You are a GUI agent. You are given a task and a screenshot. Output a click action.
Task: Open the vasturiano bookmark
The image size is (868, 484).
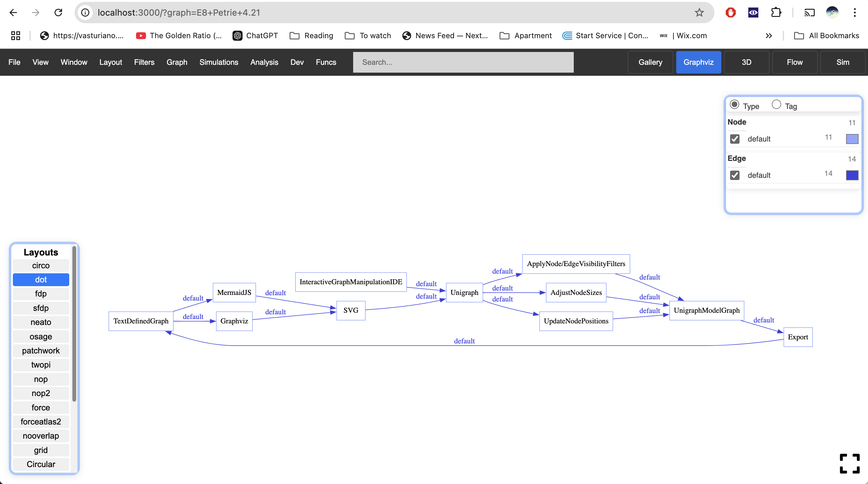[81, 36]
